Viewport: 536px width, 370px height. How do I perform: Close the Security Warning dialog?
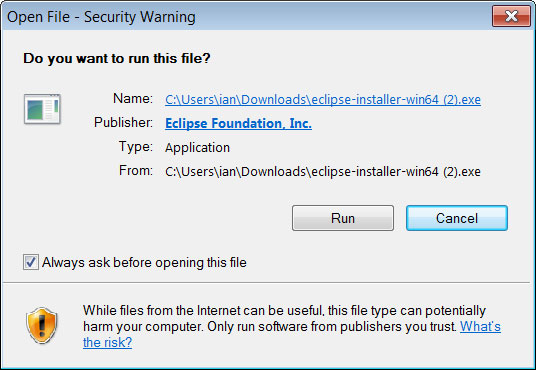(x=511, y=16)
